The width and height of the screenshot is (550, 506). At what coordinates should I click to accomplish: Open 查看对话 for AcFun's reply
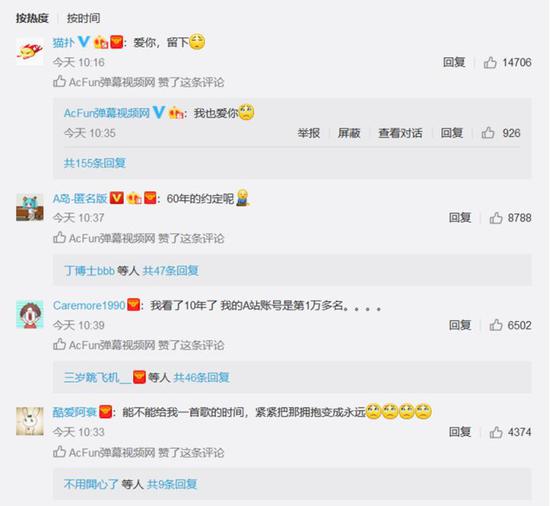coord(400,133)
